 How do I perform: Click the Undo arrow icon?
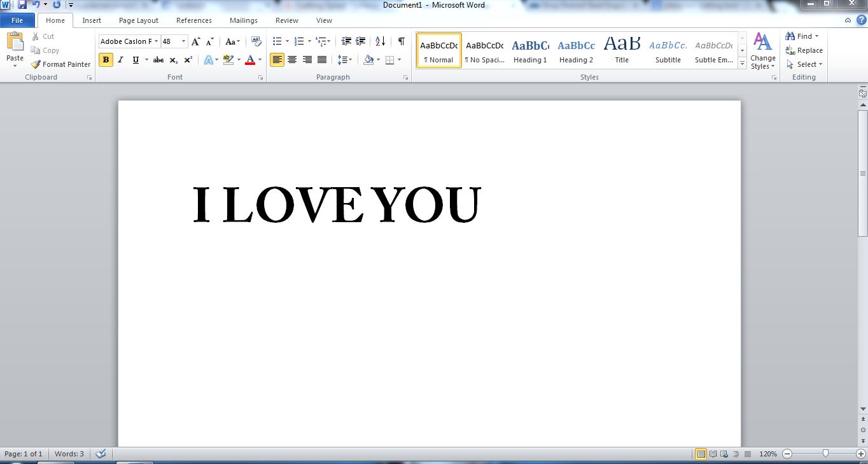click(x=36, y=4)
